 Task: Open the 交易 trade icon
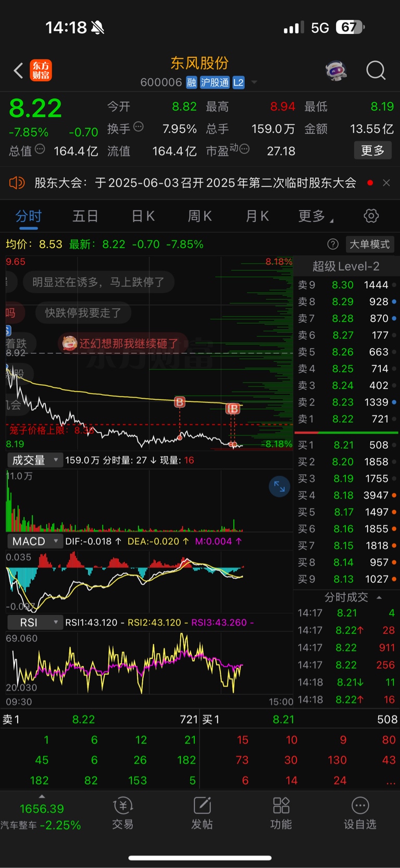click(x=123, y=813)
